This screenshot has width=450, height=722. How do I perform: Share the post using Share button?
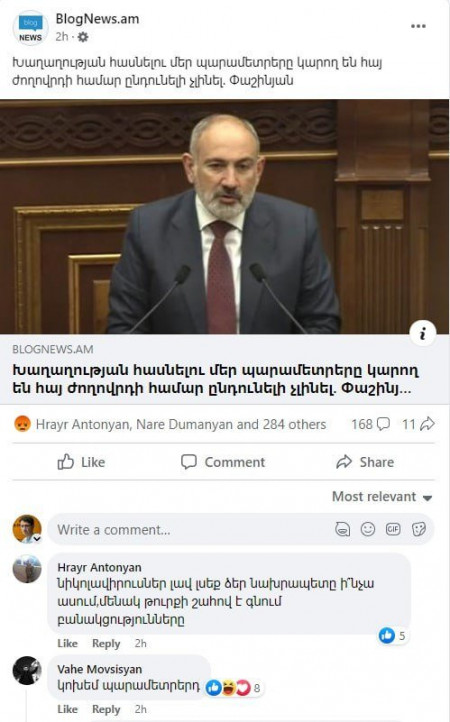click(365, 462)
